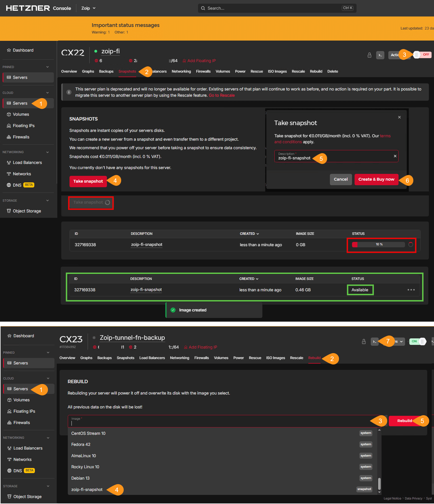
Task: Sort by CREATED in the first snapshot table
Action: pyautogui.click(x=249, y=234)
